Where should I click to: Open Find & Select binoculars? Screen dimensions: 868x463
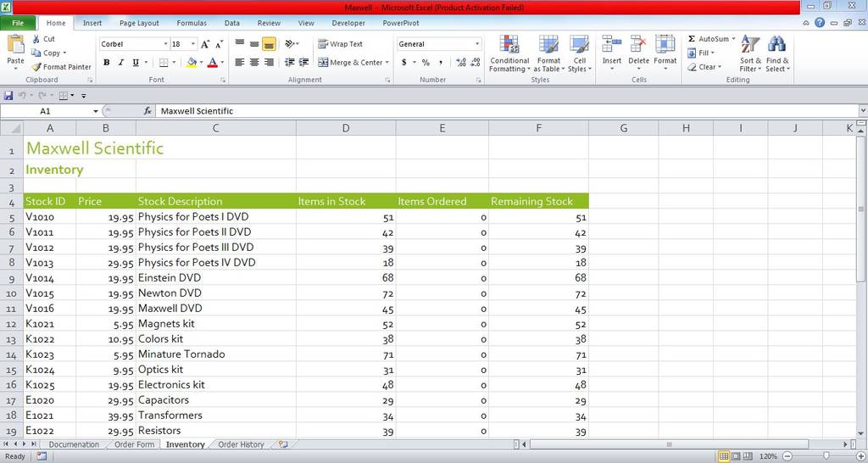pyautogui.click(x=777, y=53)
